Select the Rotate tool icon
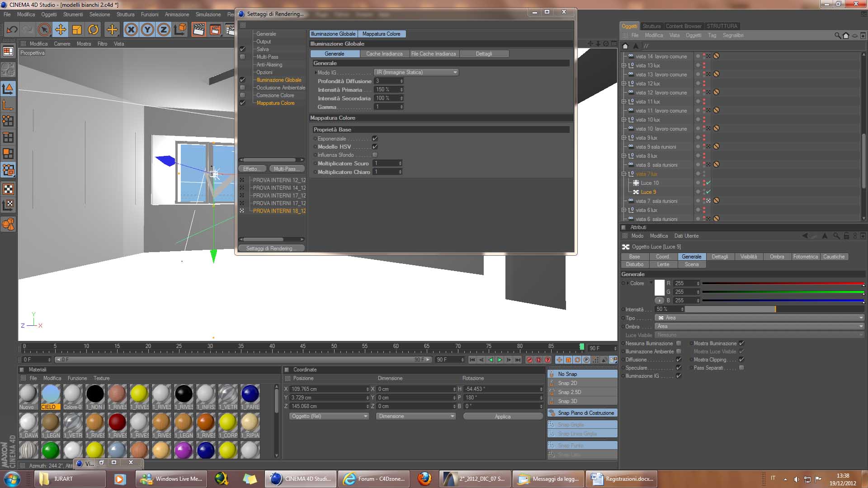Image resolution: width=868 pixels, height=488 pixels. click(x=93, y=30)
